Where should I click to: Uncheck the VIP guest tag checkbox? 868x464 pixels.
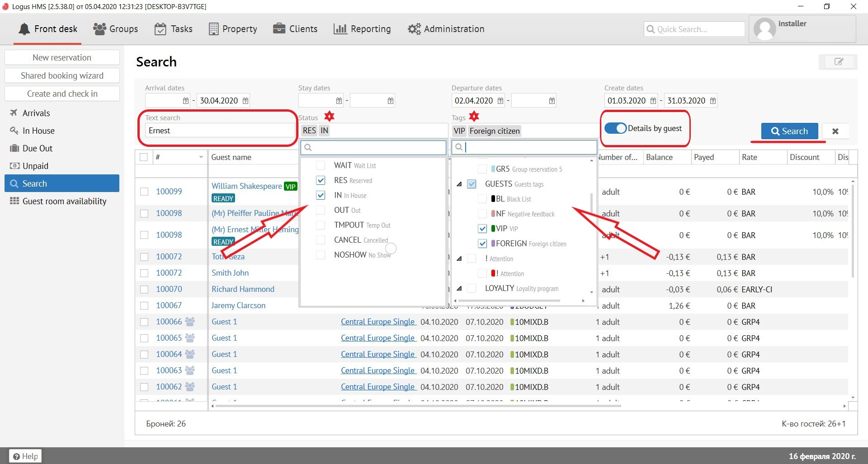point(482,229)
